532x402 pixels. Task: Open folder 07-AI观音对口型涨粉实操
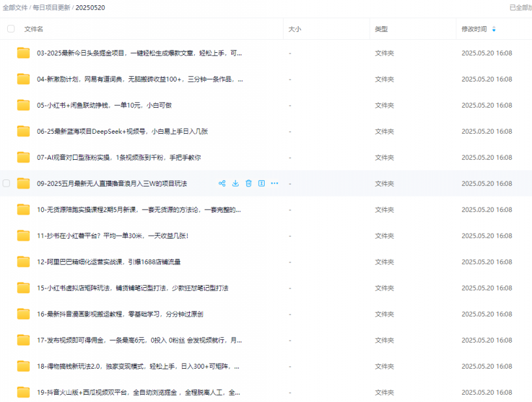[x=119, y=157]
